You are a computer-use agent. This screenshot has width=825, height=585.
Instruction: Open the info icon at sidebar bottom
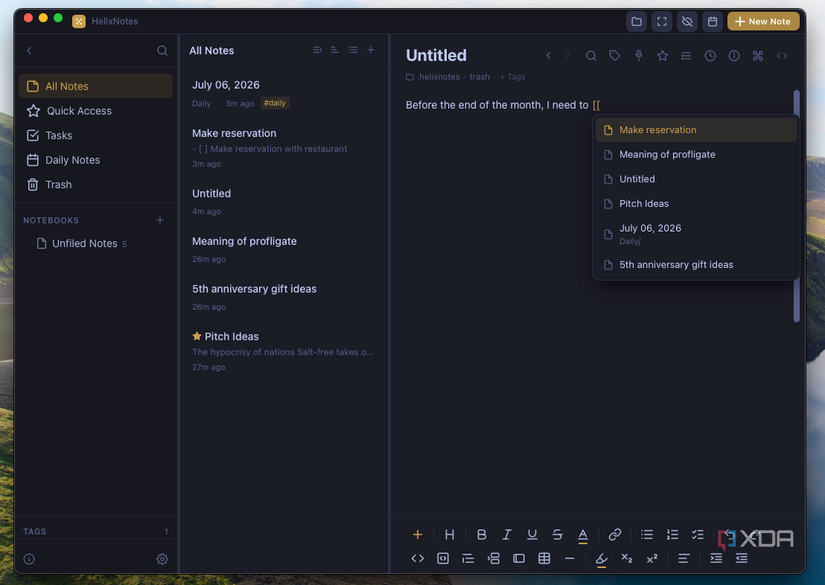[29, 559]
